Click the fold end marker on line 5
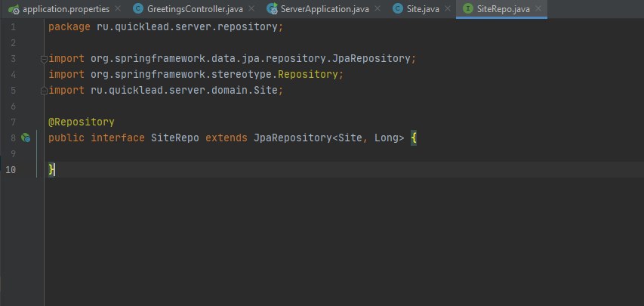The width and height of the screenshot is (644, 306). click(x=44, y=91)
